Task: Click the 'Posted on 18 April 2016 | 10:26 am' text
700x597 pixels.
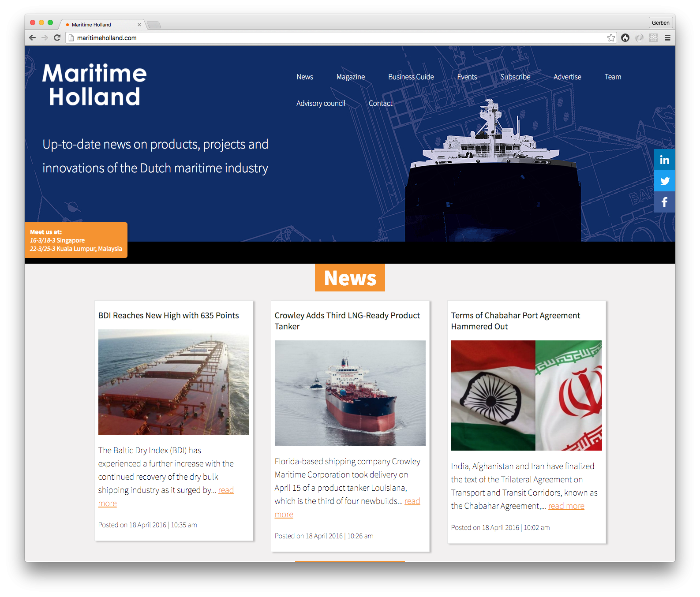Action: [x=324, y=536]
